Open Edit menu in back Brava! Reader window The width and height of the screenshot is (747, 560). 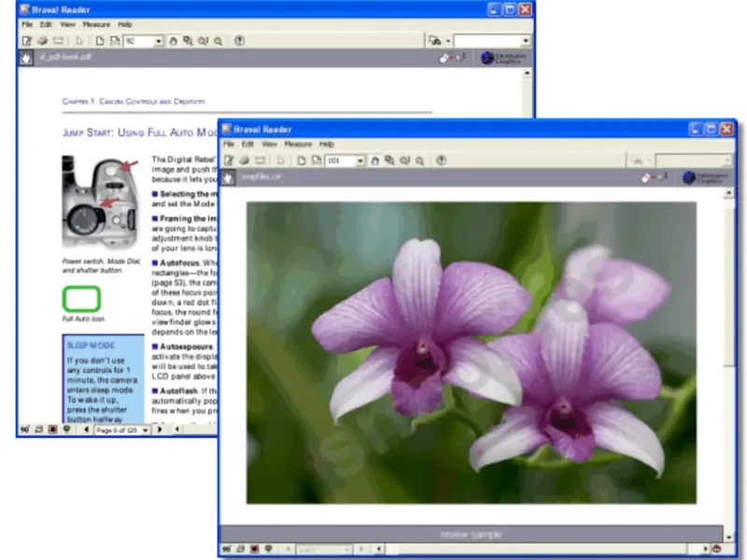pos(46,24)
